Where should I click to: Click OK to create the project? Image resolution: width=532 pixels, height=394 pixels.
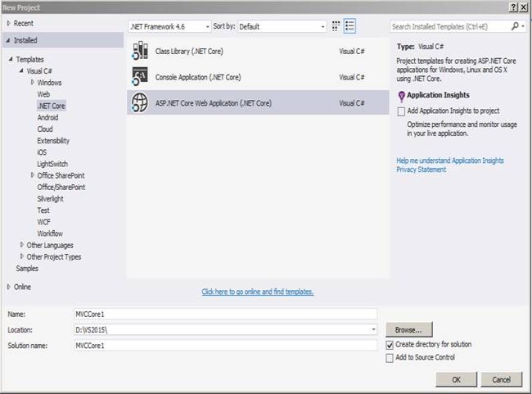tap(457, 379)
